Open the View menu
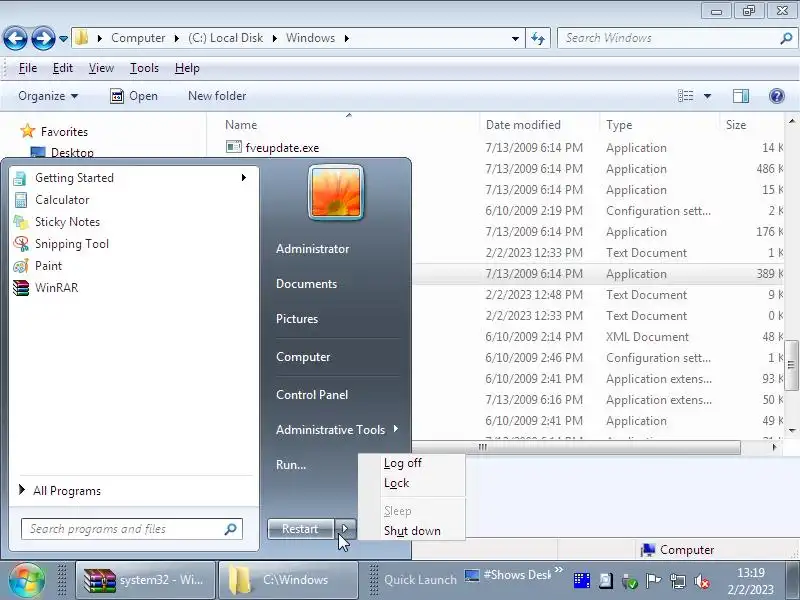This screenshot has height=600, width=800. click(x=101, y=68)
